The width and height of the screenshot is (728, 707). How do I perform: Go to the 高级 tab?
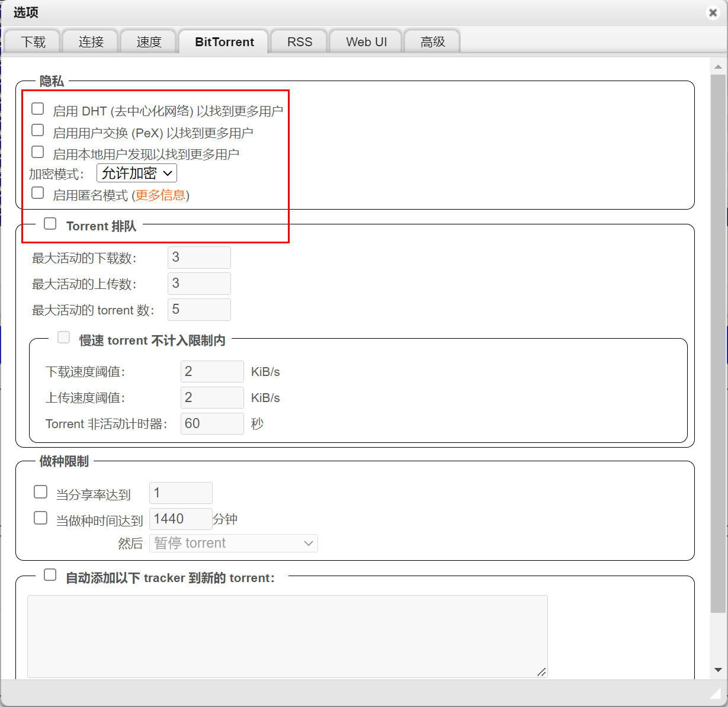(x=432, y=42)
